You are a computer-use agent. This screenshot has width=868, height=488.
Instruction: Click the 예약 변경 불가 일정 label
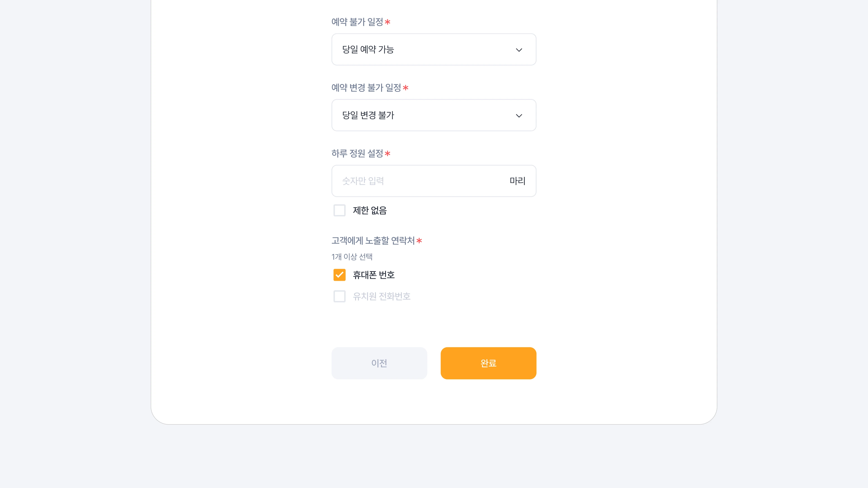(x=366, y=88)
